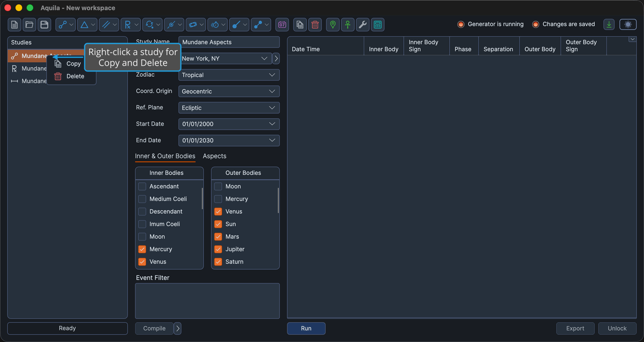Click the green ankh symbol icon
Screen dimensions: 644x342
[348, 25]
